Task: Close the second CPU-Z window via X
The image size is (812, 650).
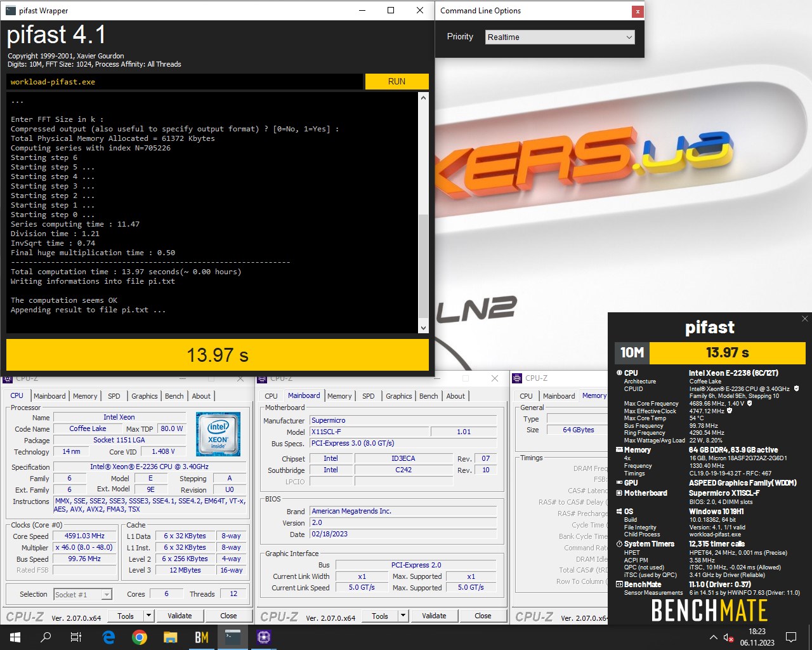Action: [495, 378]
